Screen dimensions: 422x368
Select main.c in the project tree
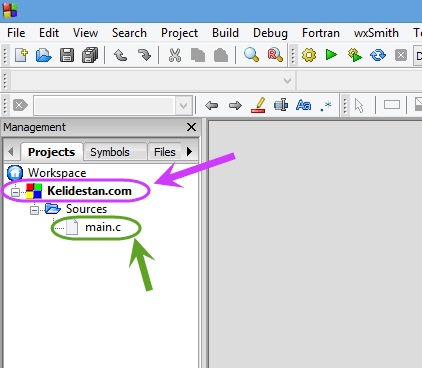click(103, 227)
